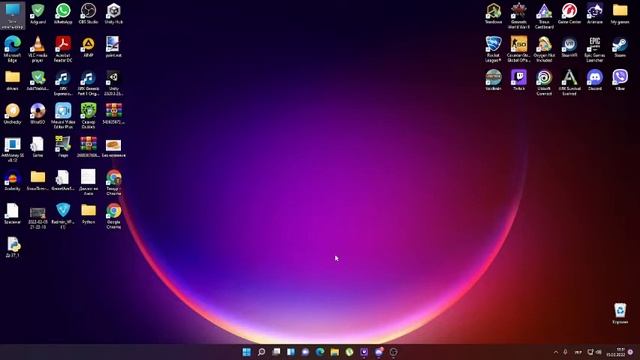Open Microsoft Edge from the taskbar

point(320,352)
